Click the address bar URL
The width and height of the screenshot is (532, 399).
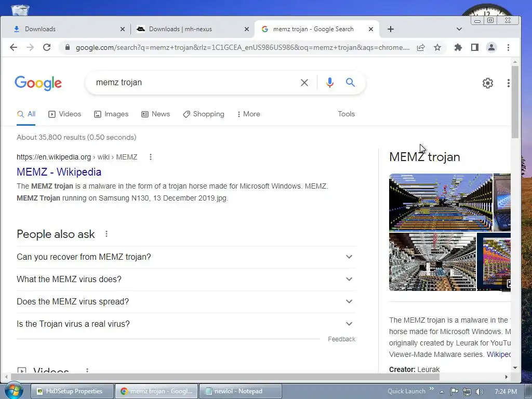tap(242, 47)
